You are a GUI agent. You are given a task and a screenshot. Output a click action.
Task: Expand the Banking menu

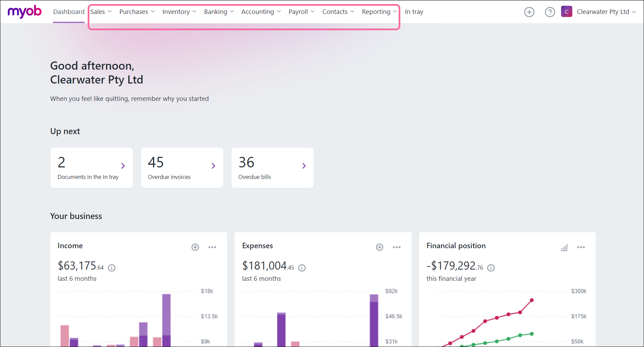pos(219,12)
